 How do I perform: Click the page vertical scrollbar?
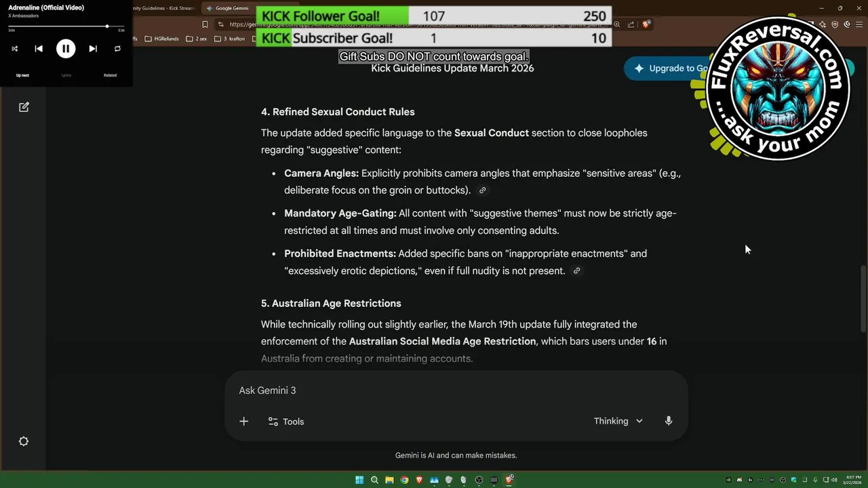(863, 298)
